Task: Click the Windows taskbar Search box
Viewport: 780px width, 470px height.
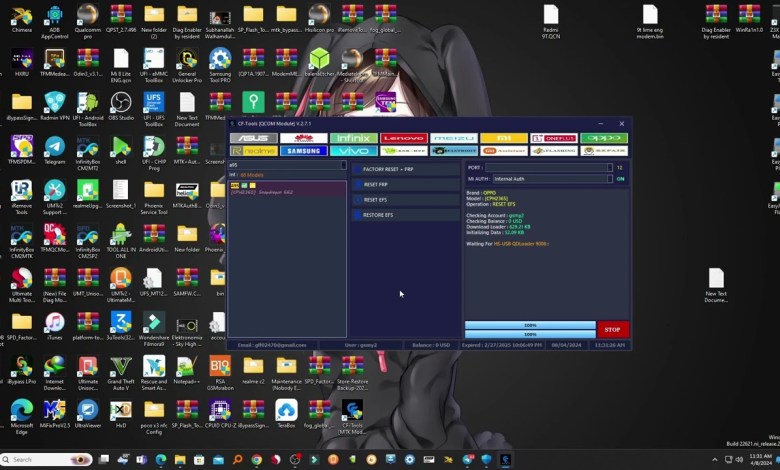Action: pos(46,460)
